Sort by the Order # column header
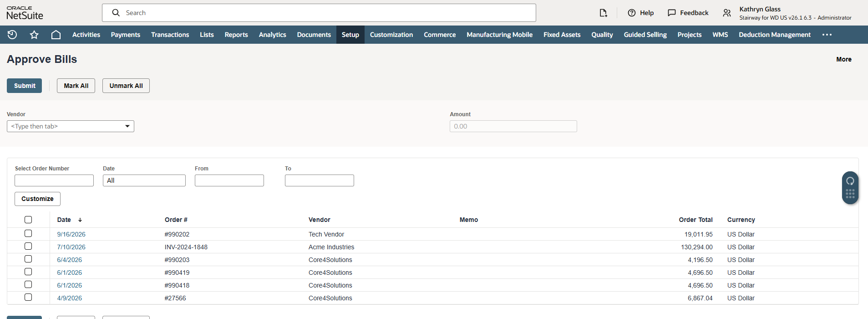The height and width of the screenshot is (319, 868). point(176,220)
